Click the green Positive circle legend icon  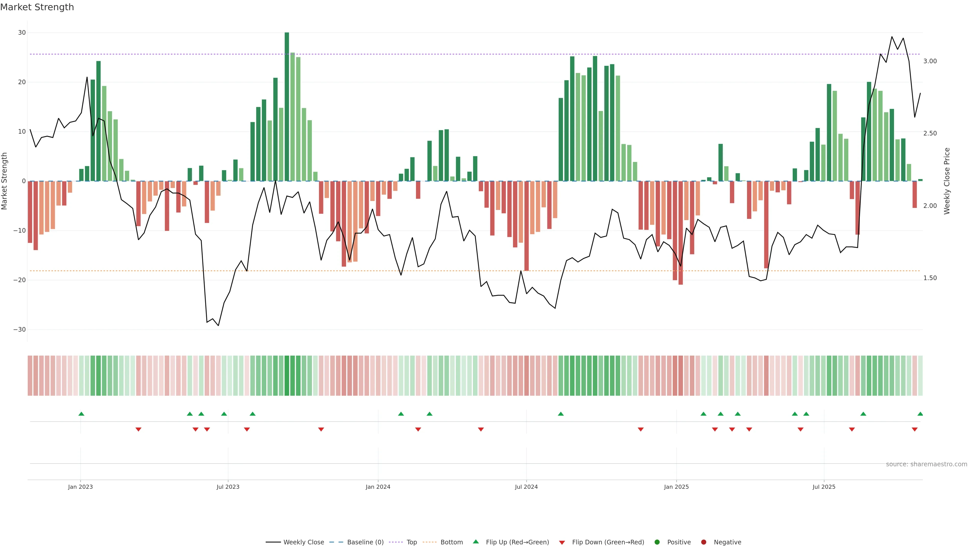coord(657,542)
